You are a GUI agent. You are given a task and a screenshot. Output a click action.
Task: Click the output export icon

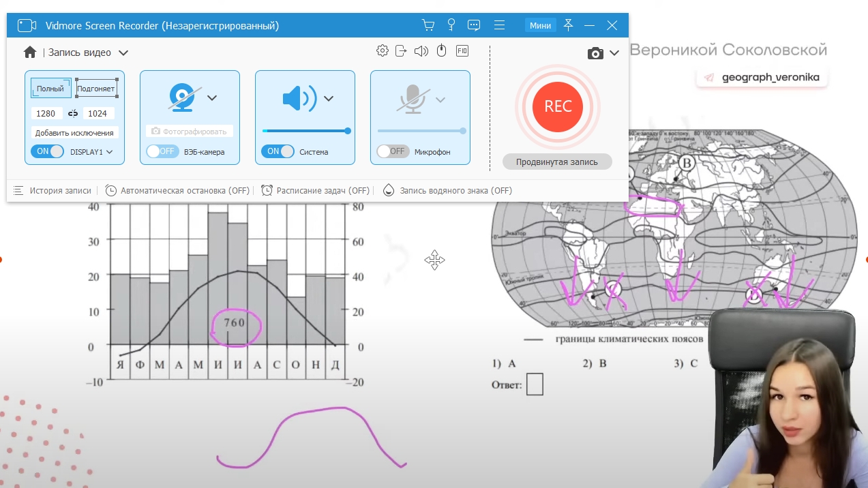(x=401, y=51)
